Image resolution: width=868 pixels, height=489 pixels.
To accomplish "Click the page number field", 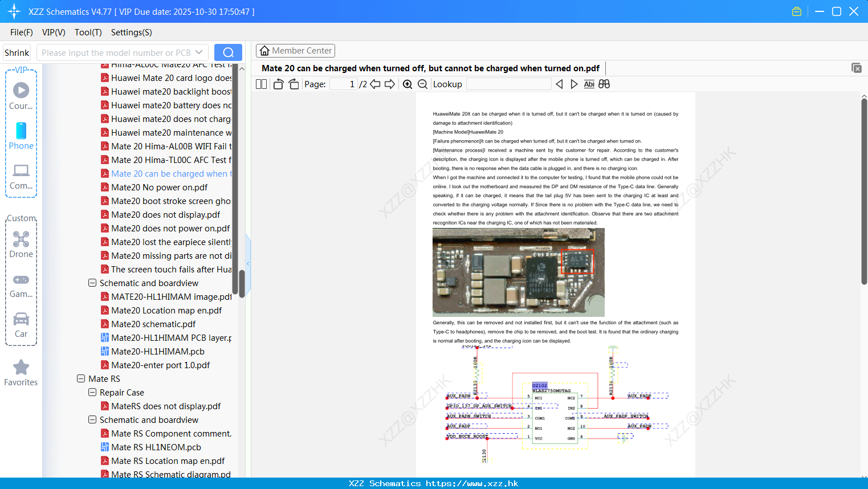I will tap(344, 84).
